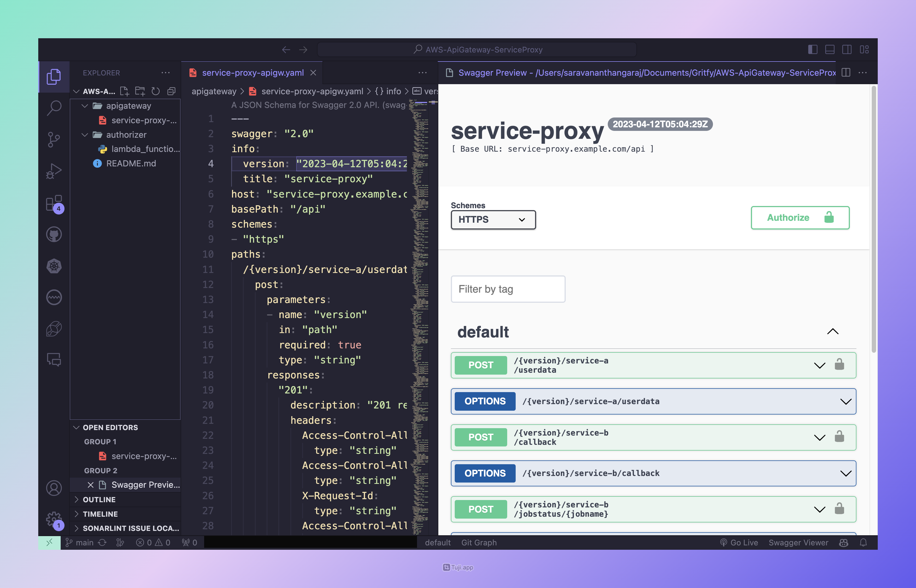The width and height of the screenshot is (916, 588).
Task: Open the HTTPS schemes dropdown
Action: 493,220
